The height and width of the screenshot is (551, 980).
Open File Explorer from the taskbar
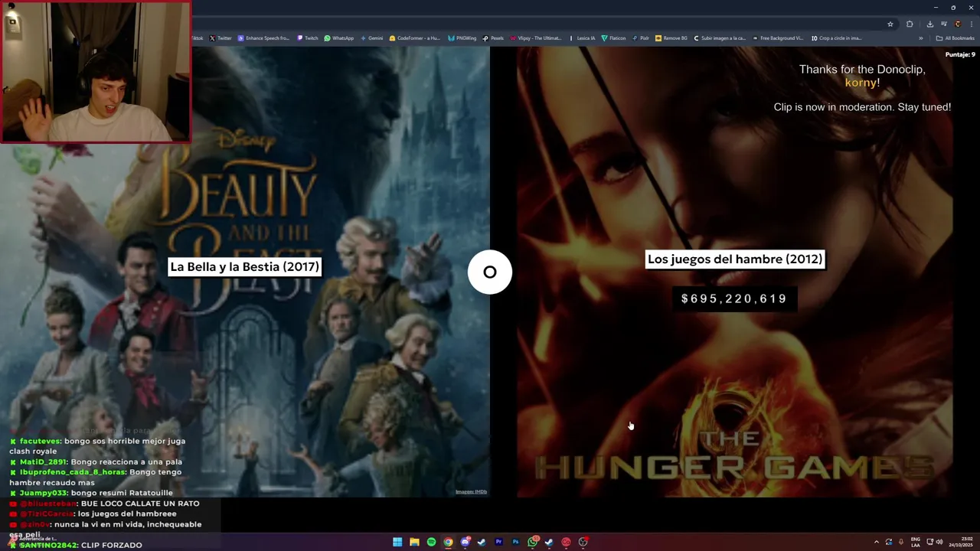(x=414, y=542)
